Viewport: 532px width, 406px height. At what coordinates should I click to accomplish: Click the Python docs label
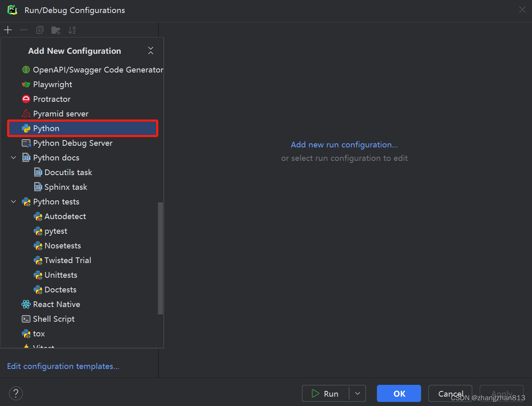point(56,158)
